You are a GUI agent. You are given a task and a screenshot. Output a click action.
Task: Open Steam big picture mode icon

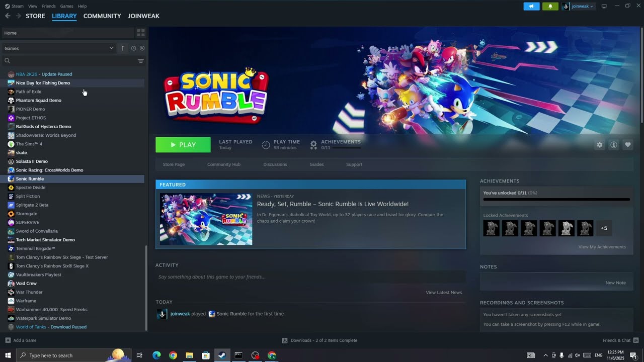pyautogui.click(x=604, y=6)
